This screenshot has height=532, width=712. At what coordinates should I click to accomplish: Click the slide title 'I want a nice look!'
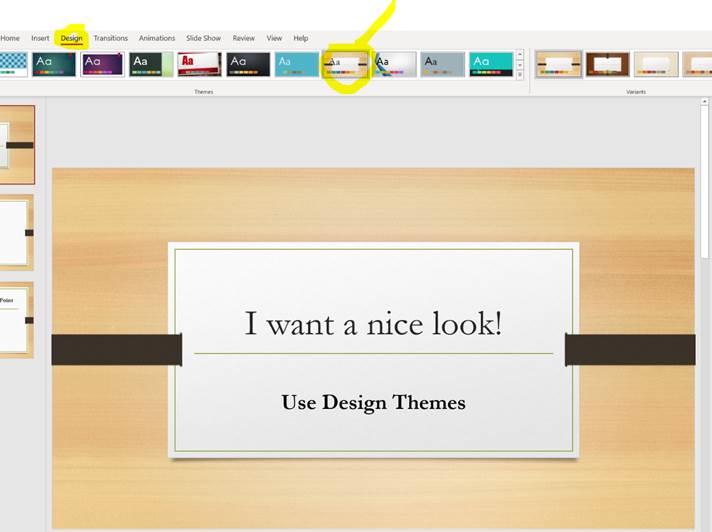pyautogui.click(x=373, y=323)
